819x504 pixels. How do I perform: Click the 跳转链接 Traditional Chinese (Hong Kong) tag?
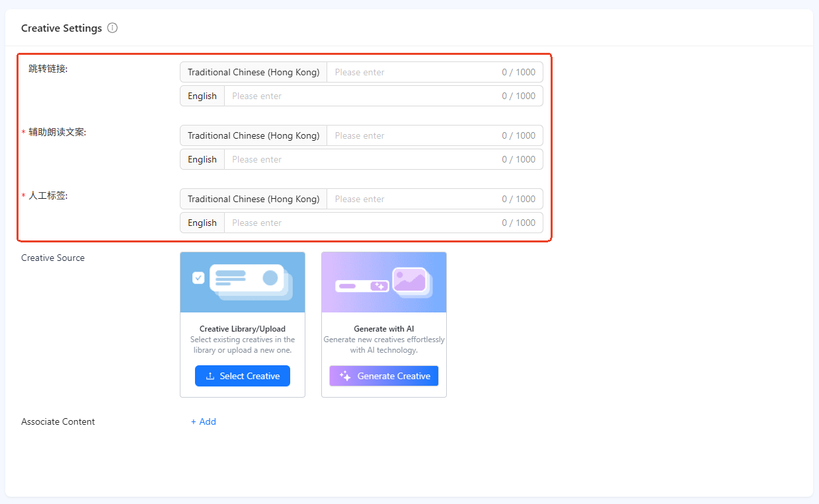tap(254, 72)
